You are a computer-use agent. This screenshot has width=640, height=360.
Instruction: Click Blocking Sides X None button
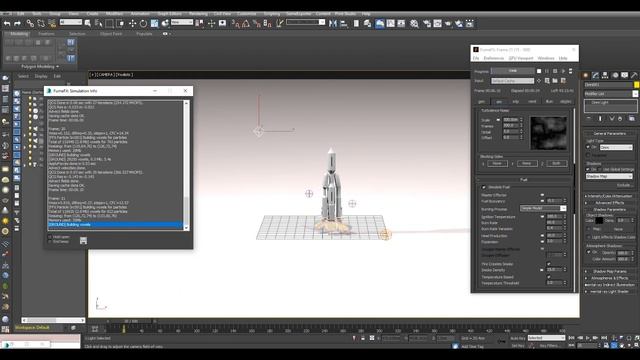pyautogui.click(x=497, y=164)
